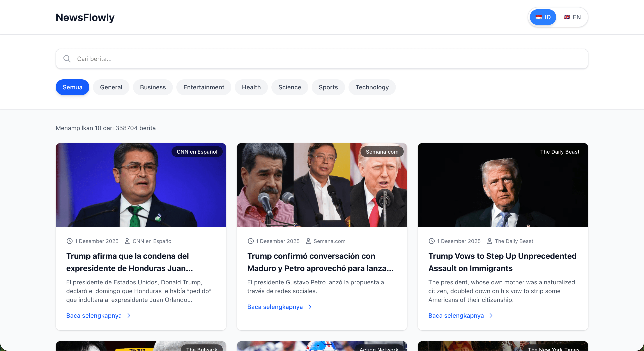This screenshot has height=351, width=644.
Task: Open headline 'Trump Vows to Step Up'
Action: tap(502, 262)
